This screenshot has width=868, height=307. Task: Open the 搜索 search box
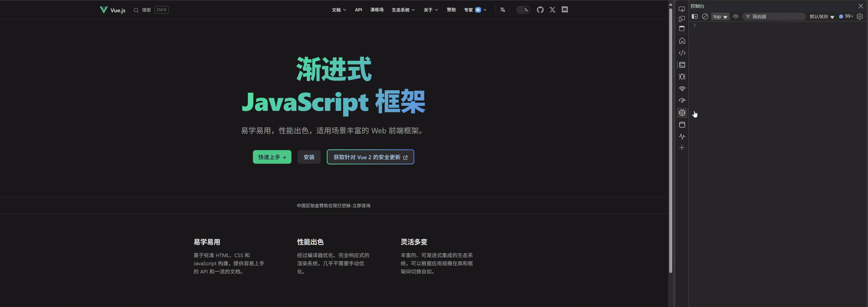pyautogui.click(x=151, y=10)
